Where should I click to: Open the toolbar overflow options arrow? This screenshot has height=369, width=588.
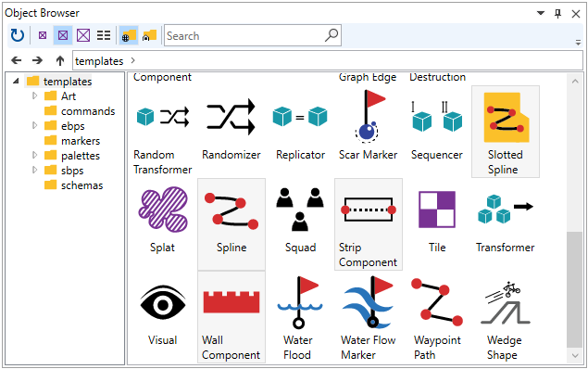578,43
